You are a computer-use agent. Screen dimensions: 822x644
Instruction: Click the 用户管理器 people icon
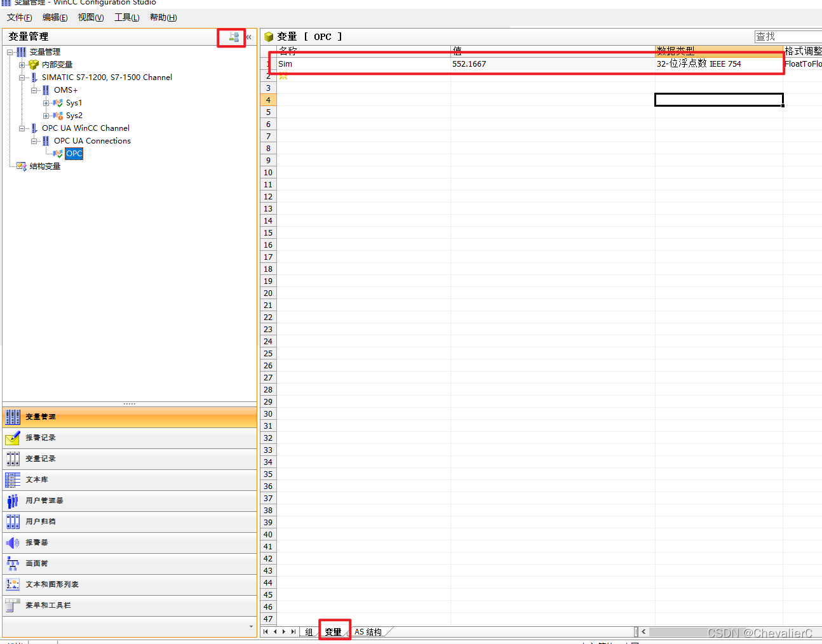13,501
